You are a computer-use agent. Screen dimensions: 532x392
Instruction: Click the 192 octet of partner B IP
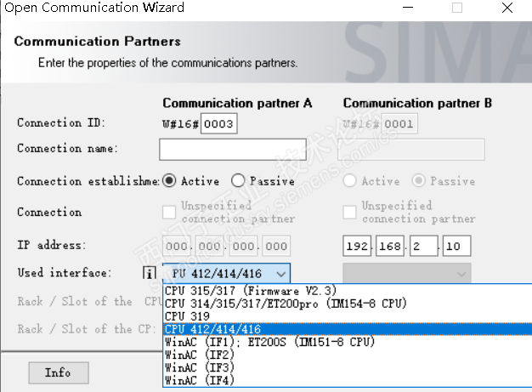coord(357,246)
